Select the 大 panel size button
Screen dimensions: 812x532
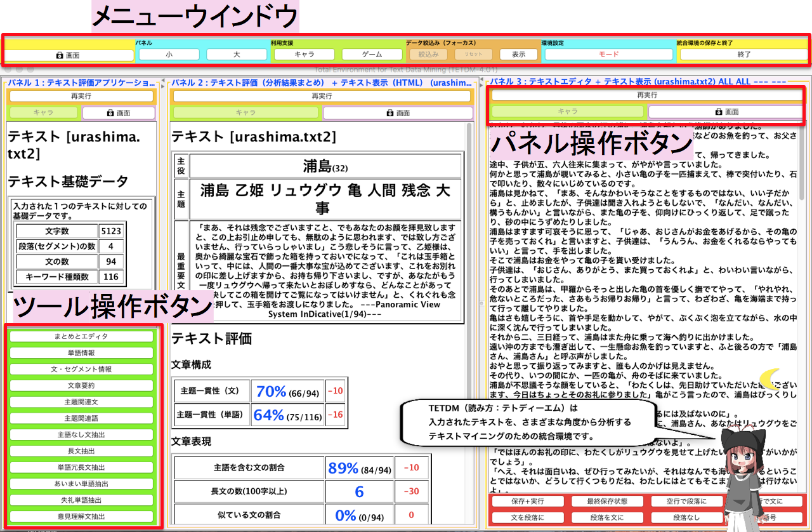236,55
